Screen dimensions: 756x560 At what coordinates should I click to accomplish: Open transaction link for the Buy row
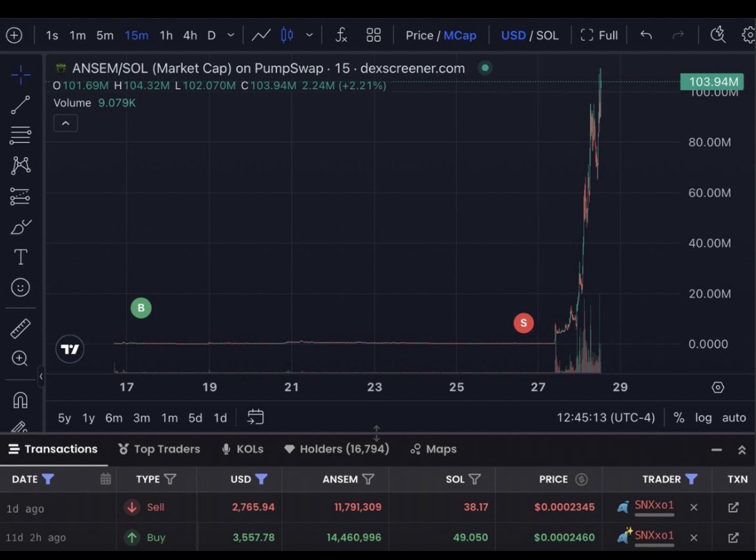tap(733, 537)
